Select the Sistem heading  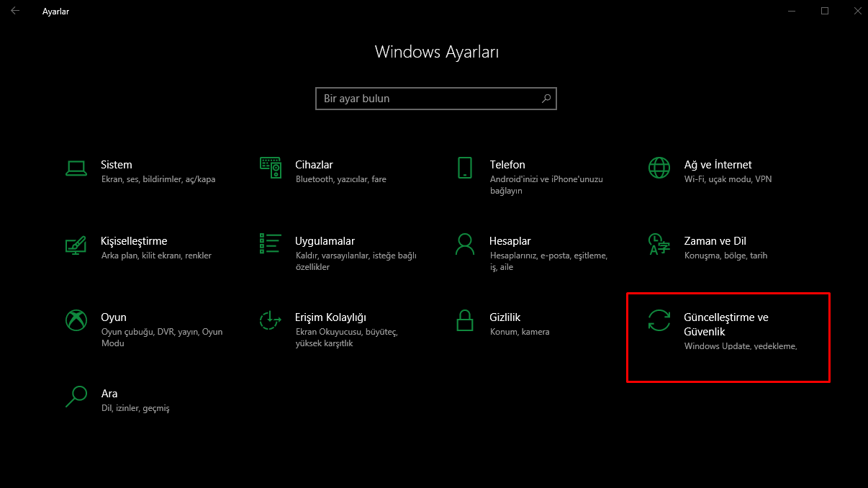[117, 165]
